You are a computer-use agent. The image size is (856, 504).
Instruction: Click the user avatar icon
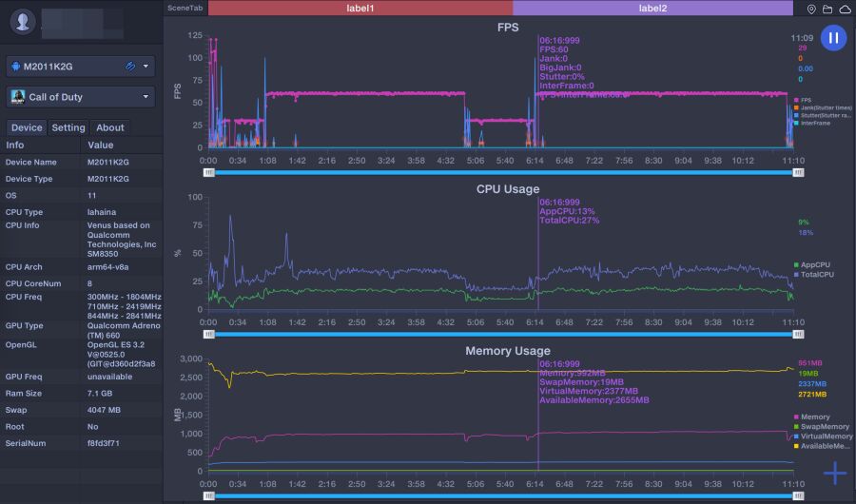coord(23,22)
